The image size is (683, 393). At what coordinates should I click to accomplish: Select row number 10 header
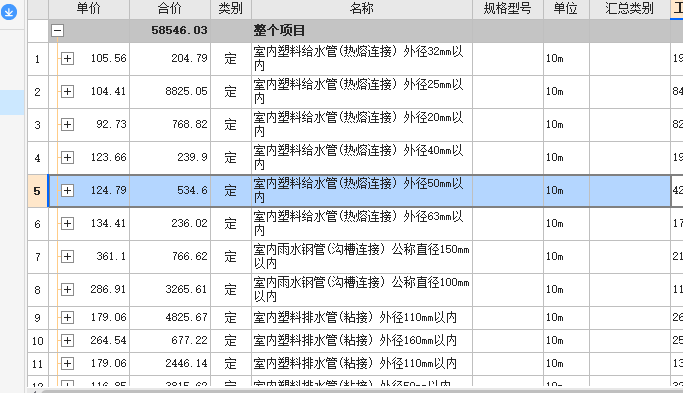pos(38,341)
